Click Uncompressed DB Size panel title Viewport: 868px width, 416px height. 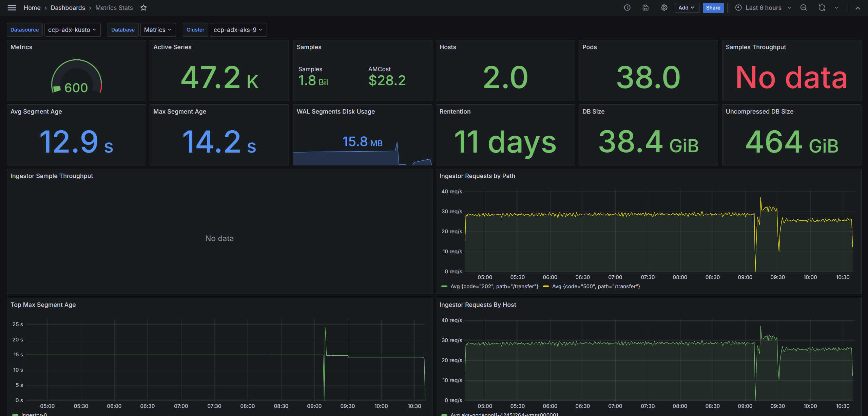click(759, 112)
